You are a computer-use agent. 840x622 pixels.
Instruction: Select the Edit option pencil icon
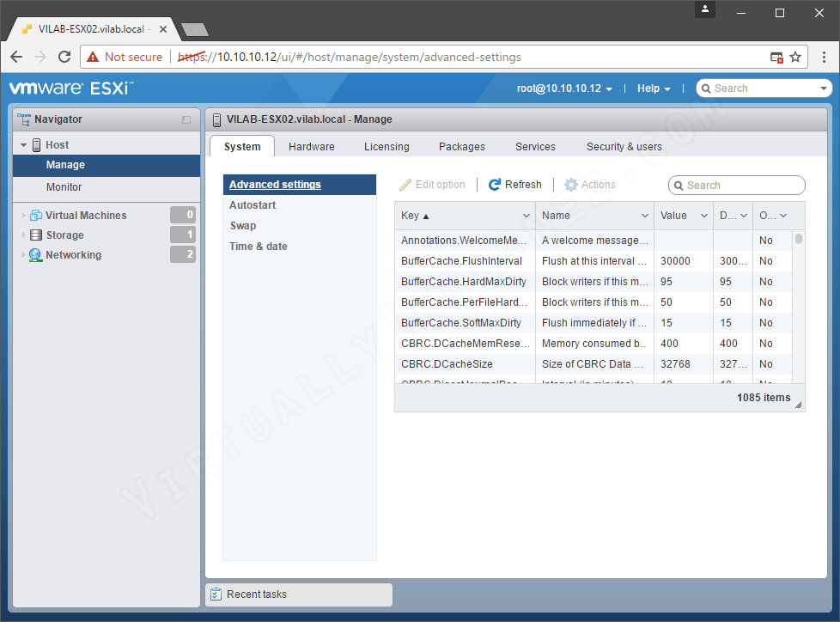(x=405, y=184)
